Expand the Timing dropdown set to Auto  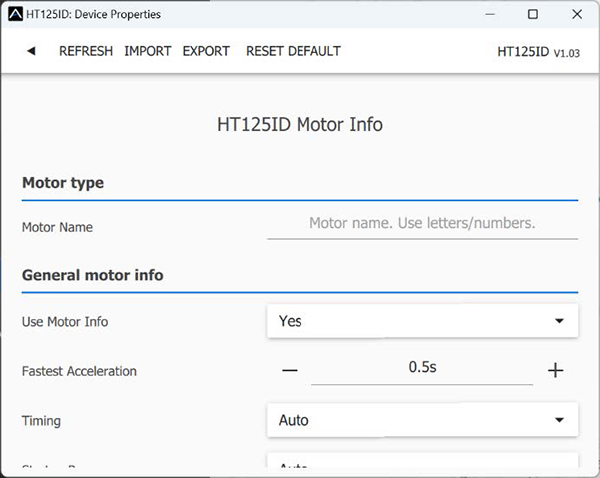pos(422,420)
